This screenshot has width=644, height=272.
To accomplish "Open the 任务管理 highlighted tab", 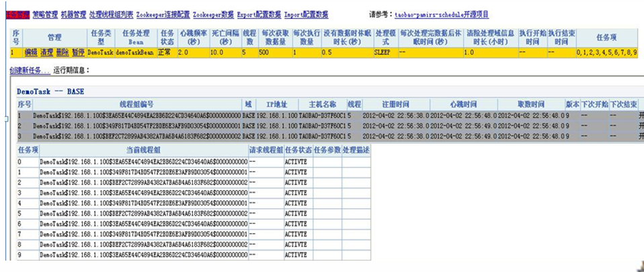I will pyautogui.click(x=17, y=15).
